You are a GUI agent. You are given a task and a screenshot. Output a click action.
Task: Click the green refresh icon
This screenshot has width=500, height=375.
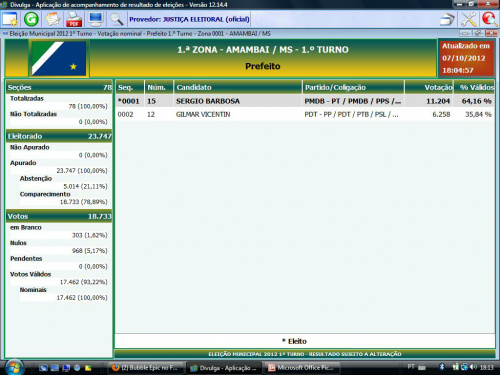coord(31,19)
